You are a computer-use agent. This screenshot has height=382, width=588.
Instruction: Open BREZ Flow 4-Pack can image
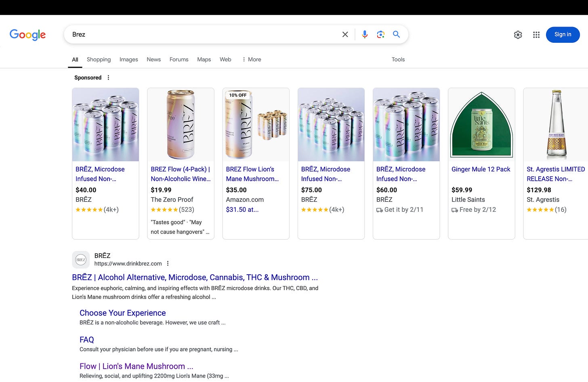click(x=181, y=125)
